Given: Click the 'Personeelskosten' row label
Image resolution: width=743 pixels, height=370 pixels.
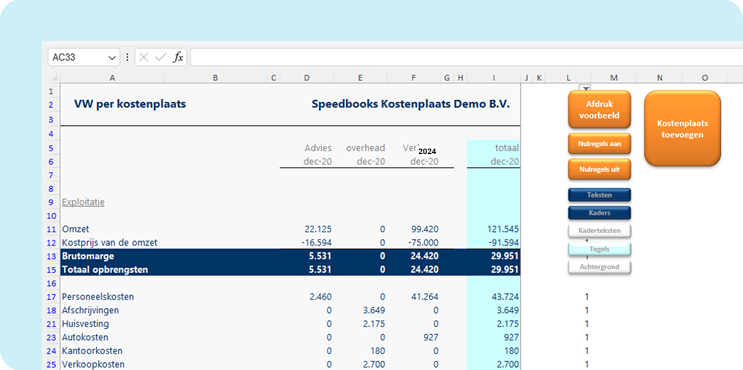Looking at the screenshot, I should [x=98, y=297].
